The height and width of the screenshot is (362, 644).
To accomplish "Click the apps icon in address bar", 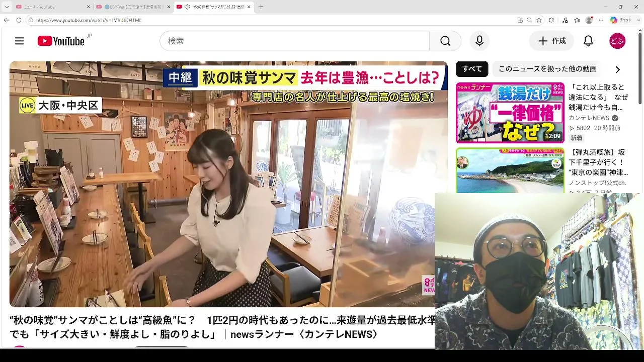I will [520, 20].
